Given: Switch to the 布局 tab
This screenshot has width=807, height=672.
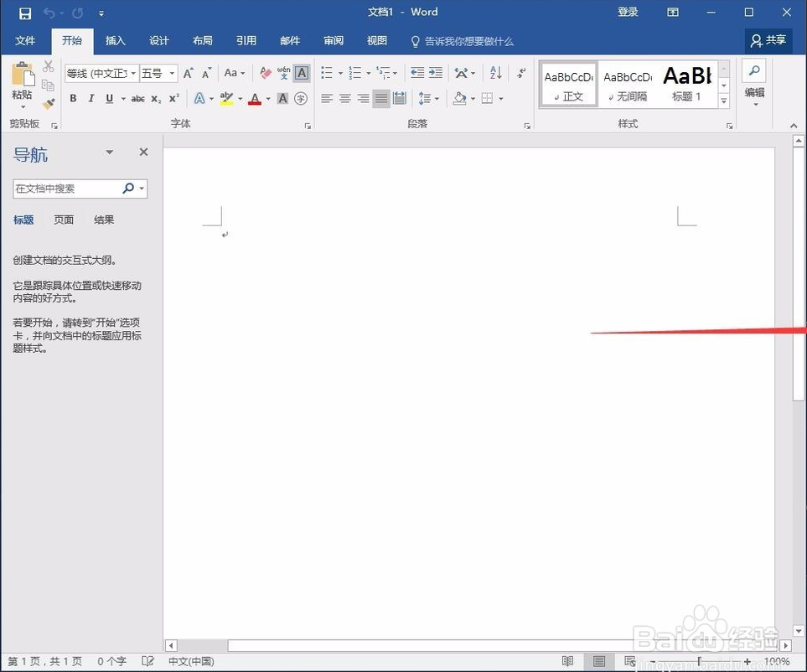Looking at the screenshot, I should coord(203,41).
